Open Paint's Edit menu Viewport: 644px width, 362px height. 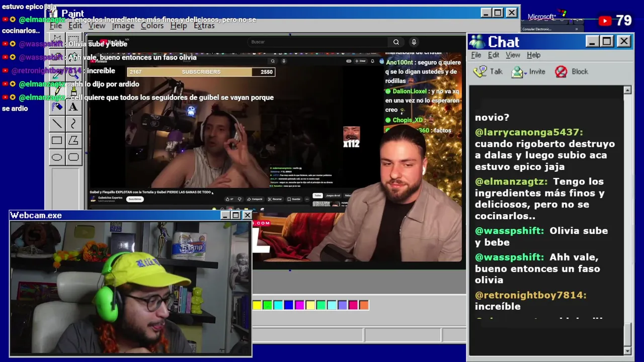(75, 26)
